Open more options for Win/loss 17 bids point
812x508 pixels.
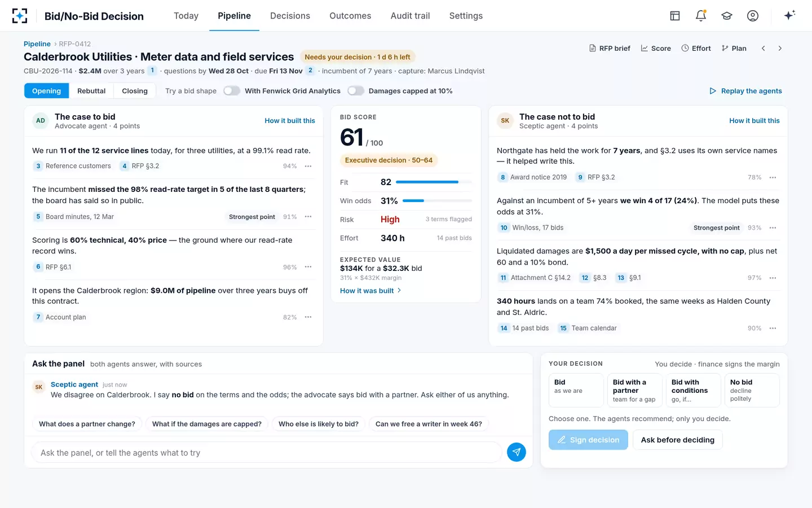773,228
